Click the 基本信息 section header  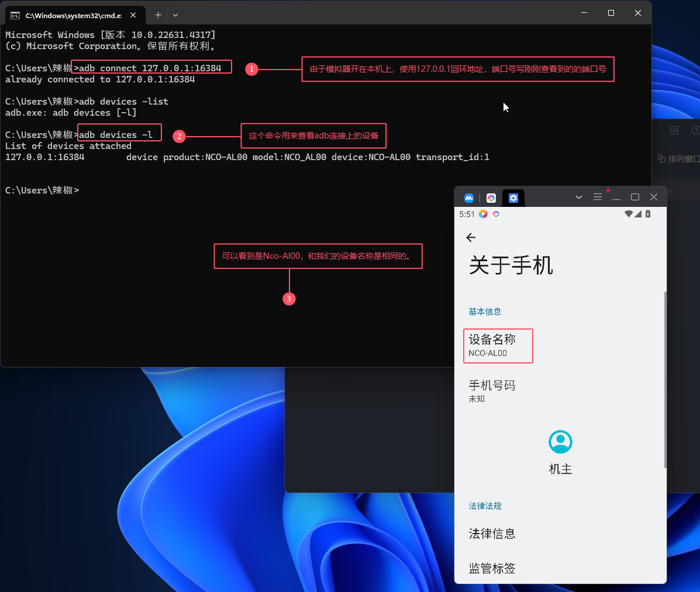pyautogui.click(x=485, y=312)
